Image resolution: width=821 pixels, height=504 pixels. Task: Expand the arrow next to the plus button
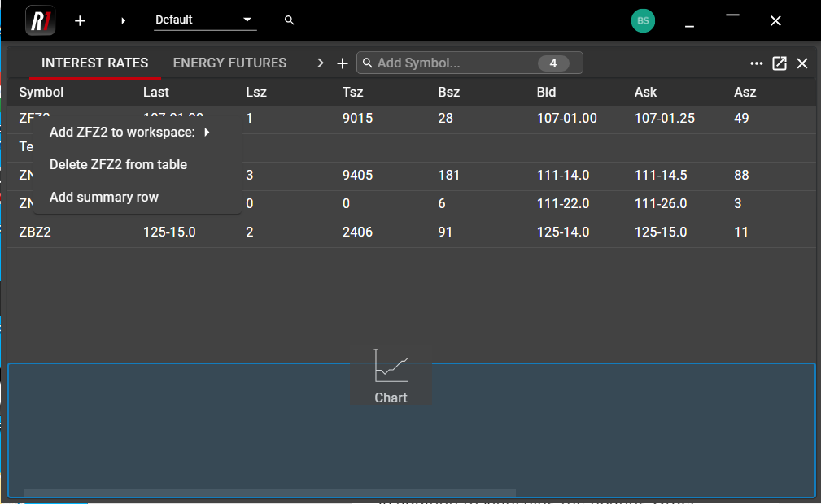tap(124, 20)
